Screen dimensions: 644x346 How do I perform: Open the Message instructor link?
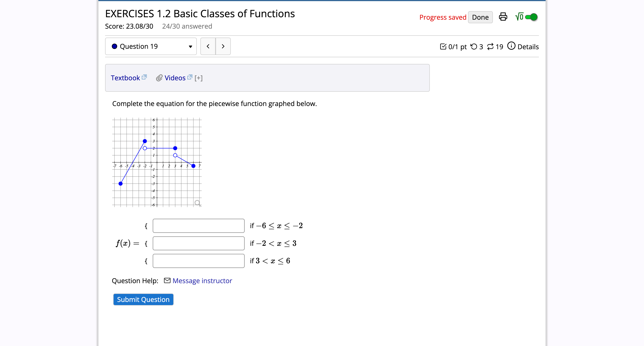click(202, 281)
